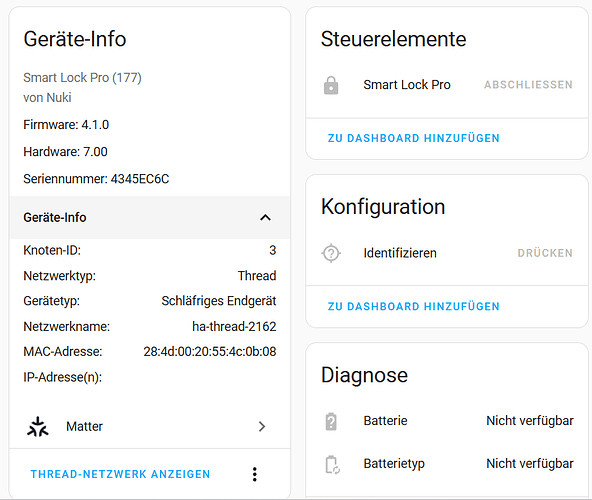The image size is (592, 500).
Task: Open the Matter integration arrow
Action: tap(262, 427)
